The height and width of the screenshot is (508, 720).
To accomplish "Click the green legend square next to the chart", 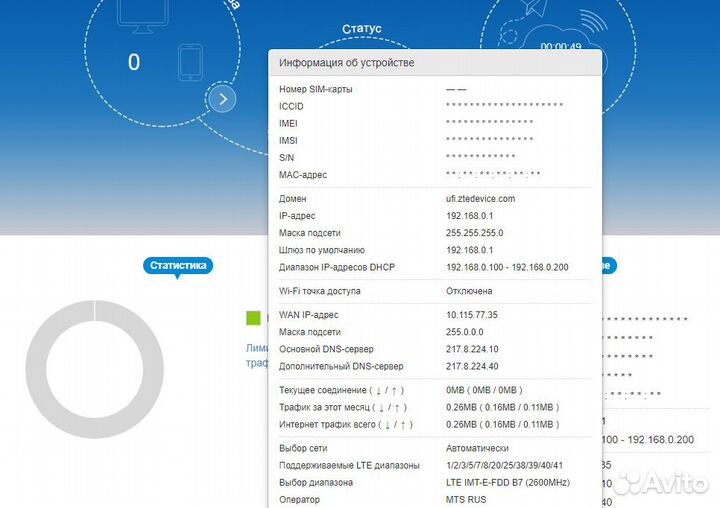I will [253, 317].
